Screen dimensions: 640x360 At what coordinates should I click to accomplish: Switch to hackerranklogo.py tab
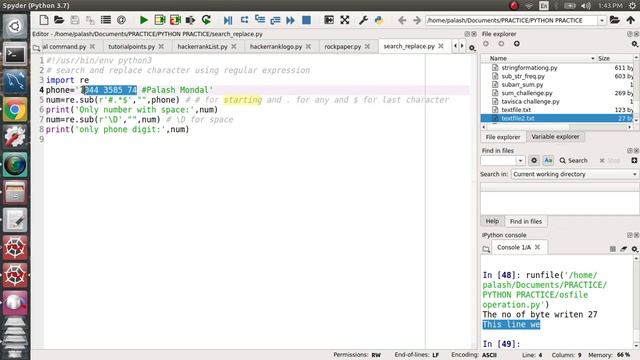(276, 47)
